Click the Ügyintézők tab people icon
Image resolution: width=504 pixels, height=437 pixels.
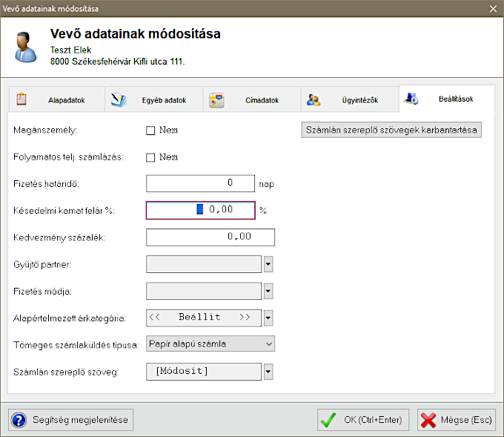click(x=314, y=100)
